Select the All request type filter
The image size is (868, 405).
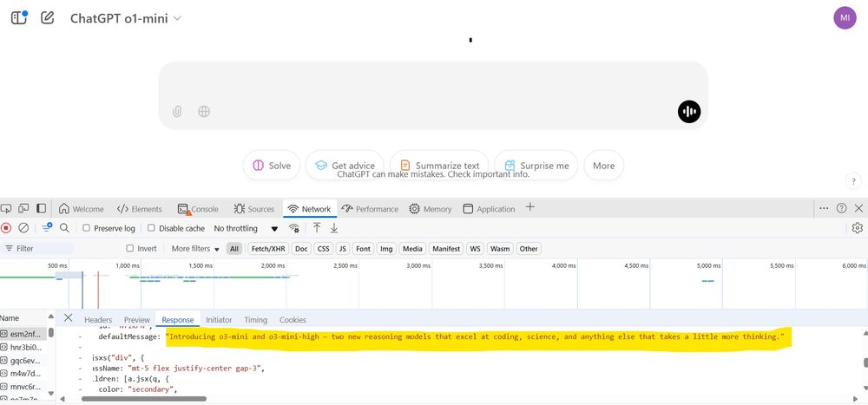[x=234, y=248]
